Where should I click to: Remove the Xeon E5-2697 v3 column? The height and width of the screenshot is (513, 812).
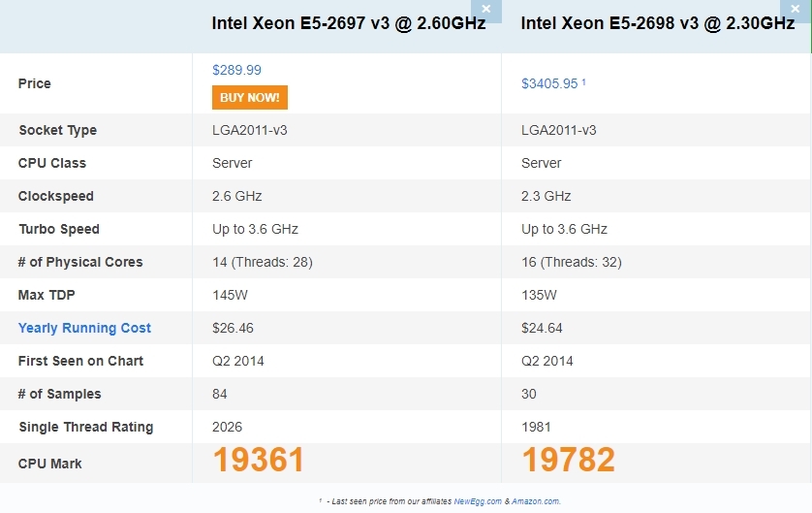[x=486, y=9]
